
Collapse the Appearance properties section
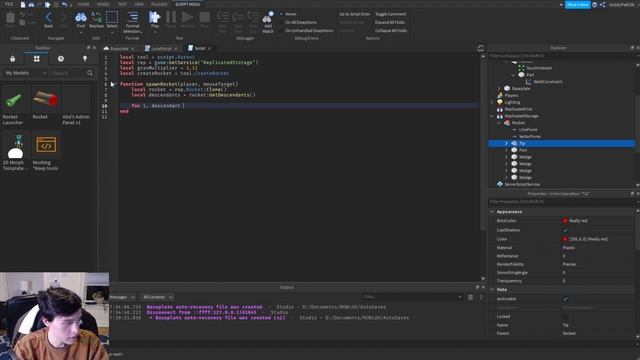492,212
